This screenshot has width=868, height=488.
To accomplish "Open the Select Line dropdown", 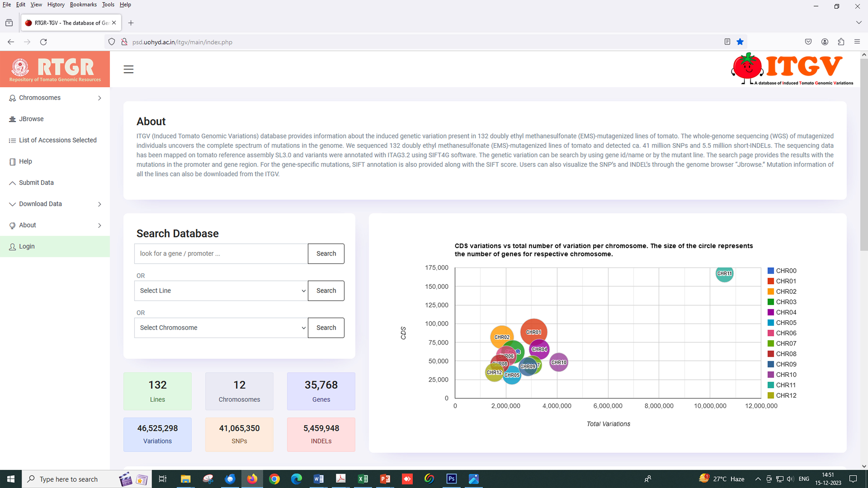I will [x=221, y=291].
